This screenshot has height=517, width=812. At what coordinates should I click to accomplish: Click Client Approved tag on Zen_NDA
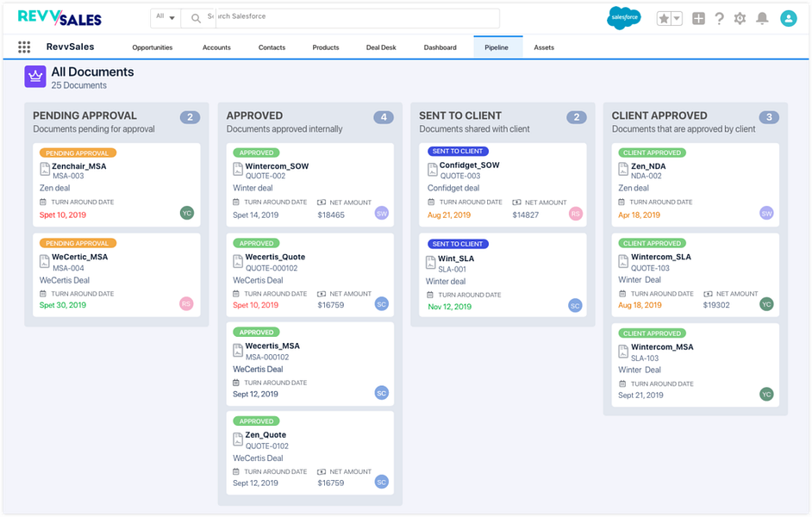click(x=652, y=153)
